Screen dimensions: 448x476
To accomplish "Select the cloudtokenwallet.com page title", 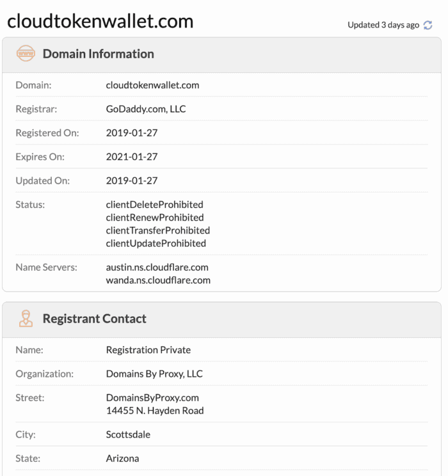I will tap(100, 21).
